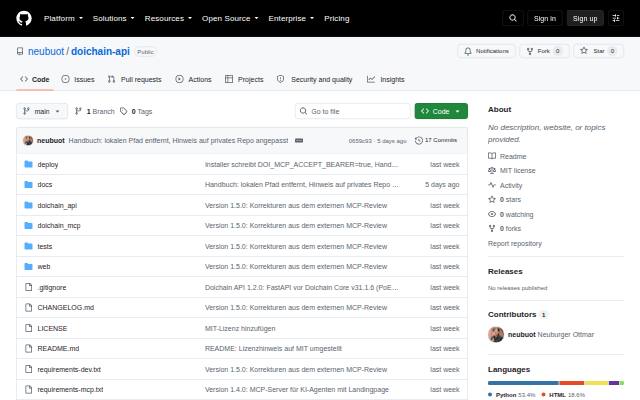Viewport: 640px width, 400px height.
Task: Open the doichain-api repository name link
Action: [x=100, y=51]
